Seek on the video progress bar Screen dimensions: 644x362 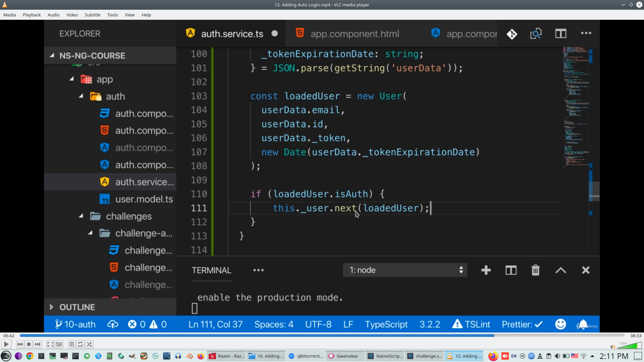coord(322,336)
